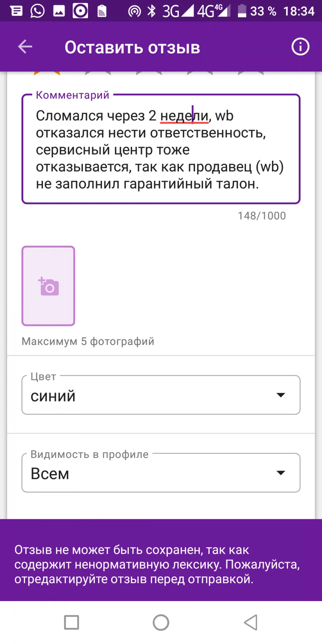Tap Android recent apps square
Screen dimensions: 322x644
tap(72, 623)
